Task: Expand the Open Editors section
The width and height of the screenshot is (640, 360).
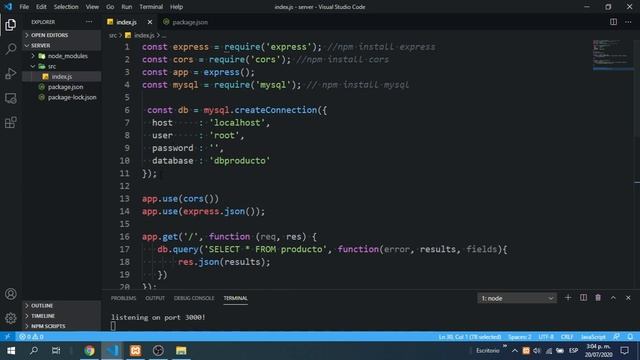Action: 61,35
